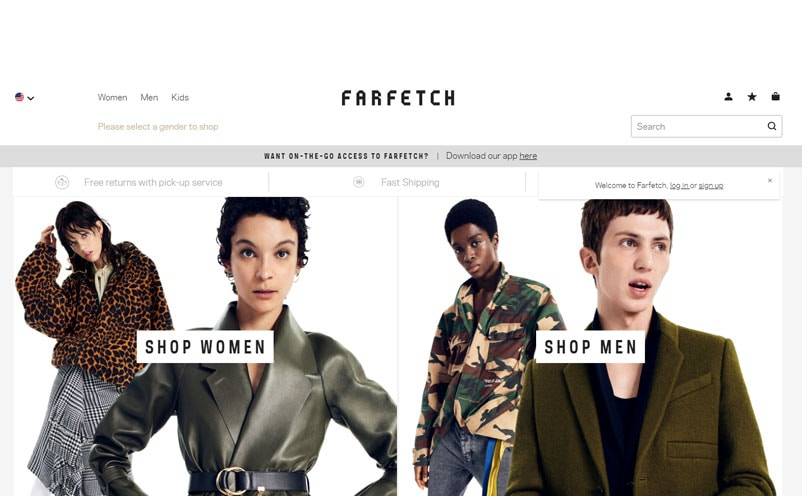Image resolution: width=810 pixels, height=500 pixels.
Task: Click the log in link
Action: [x=679, y=185]
